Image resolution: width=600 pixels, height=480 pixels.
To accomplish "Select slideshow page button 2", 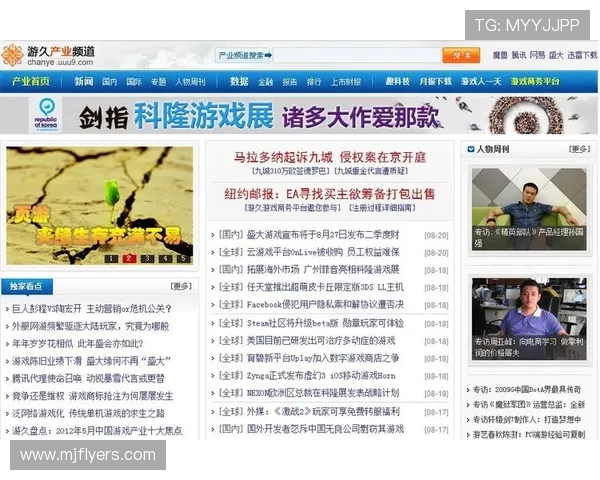I will [x=129, y=259].
